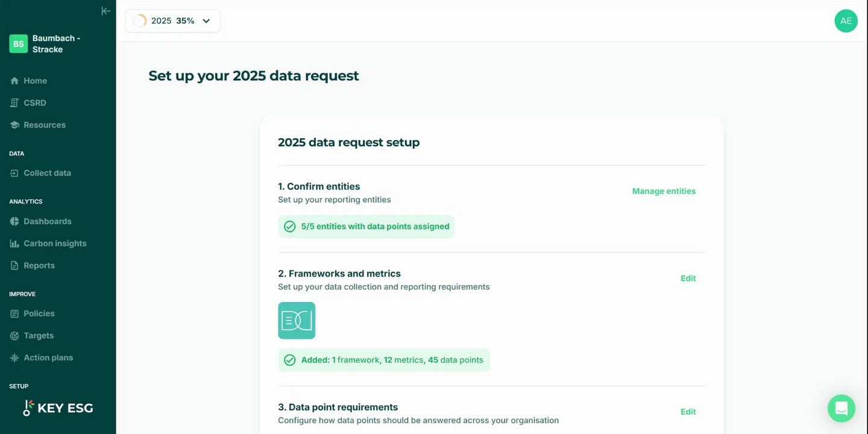Click the dropdown chevron next to 35%
Image resolution: width=868 pixels, height=434 pixels.
(206, 21)
